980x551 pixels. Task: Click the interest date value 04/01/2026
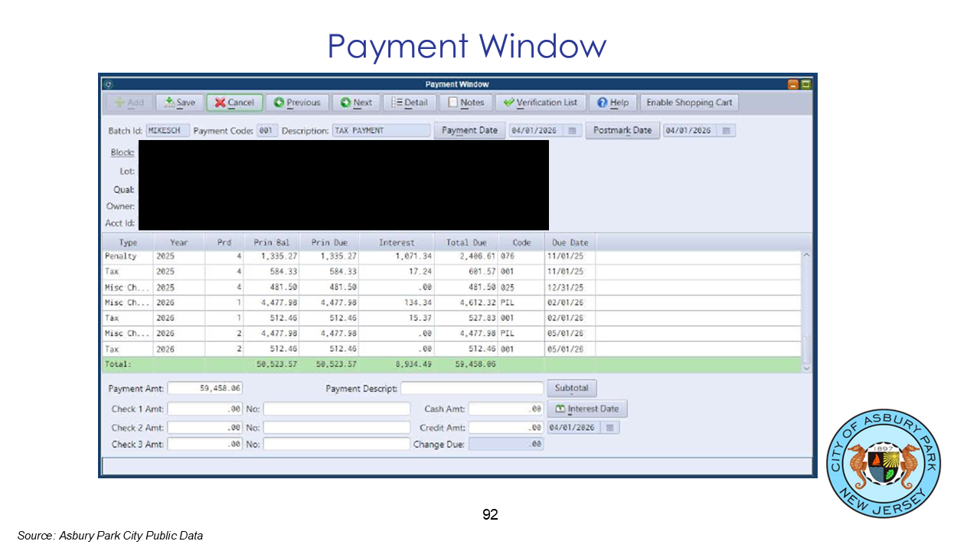[x=574, y=428]
